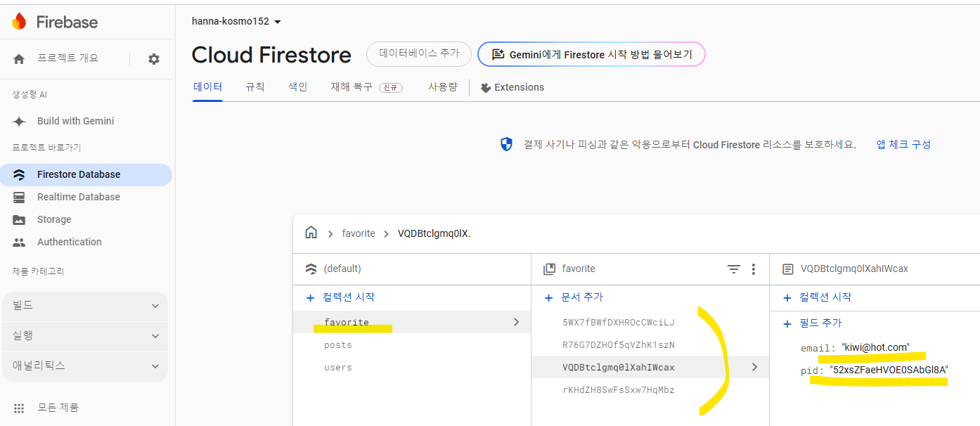
Task: Click the all products grid icon
Action: pos(19,408)
